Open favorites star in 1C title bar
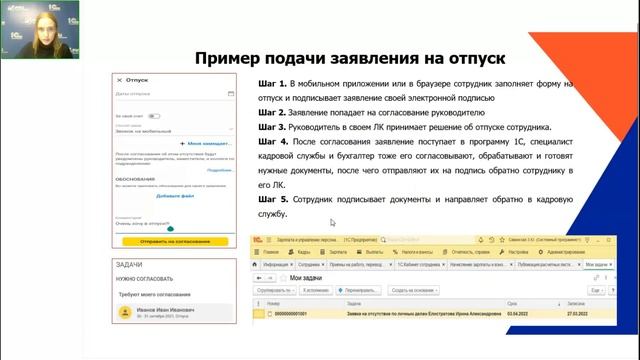Viewport: 640px width, 360px height. 502,240
